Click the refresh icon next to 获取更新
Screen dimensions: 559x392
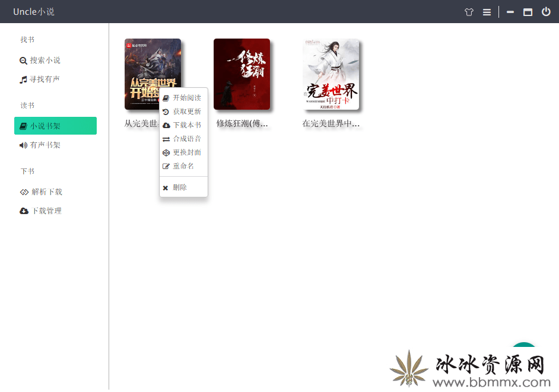(166, 112)
